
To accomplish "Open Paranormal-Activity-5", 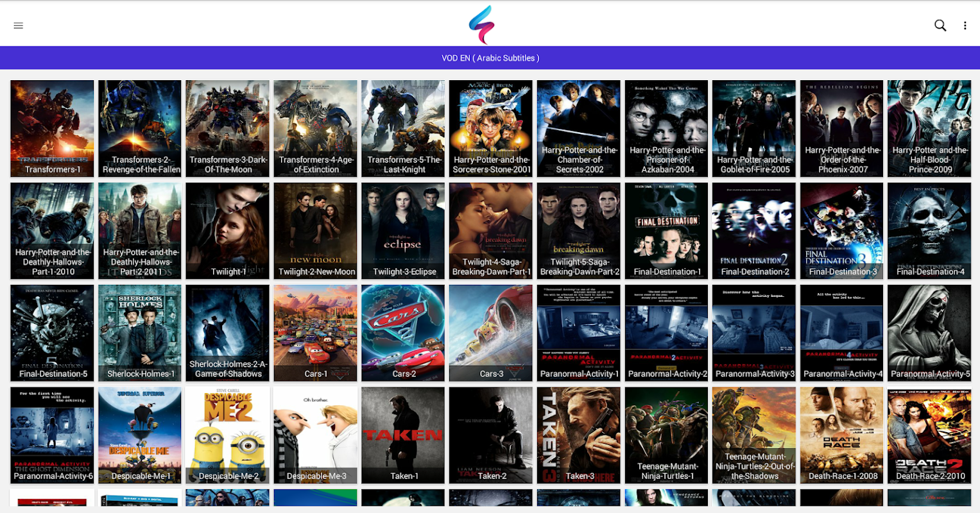I will coord(929,333).
